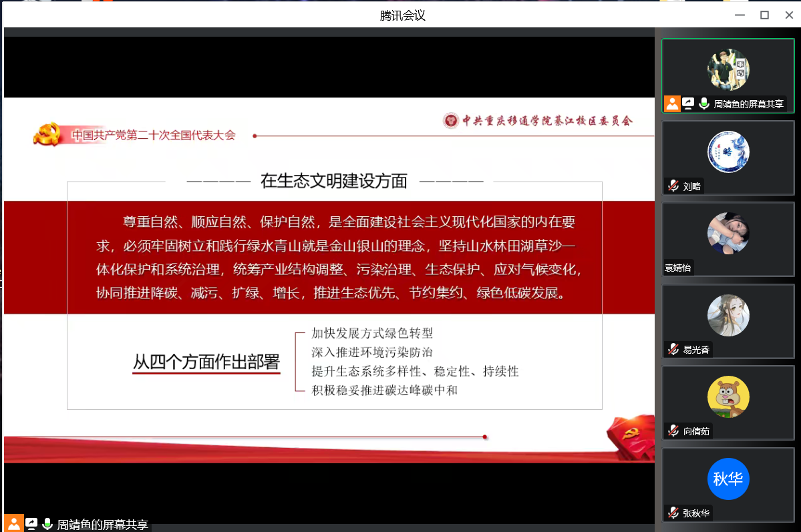Screen dimensions: 801x532
Task: Click the green microphone icon in the bottom-left sharing bar
Action: click(x=47, y=524)
